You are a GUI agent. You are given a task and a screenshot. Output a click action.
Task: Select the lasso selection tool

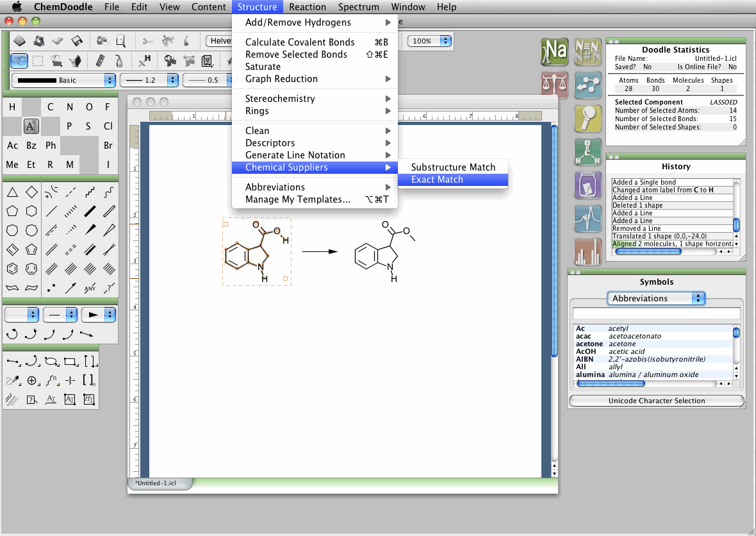point(19,61)
